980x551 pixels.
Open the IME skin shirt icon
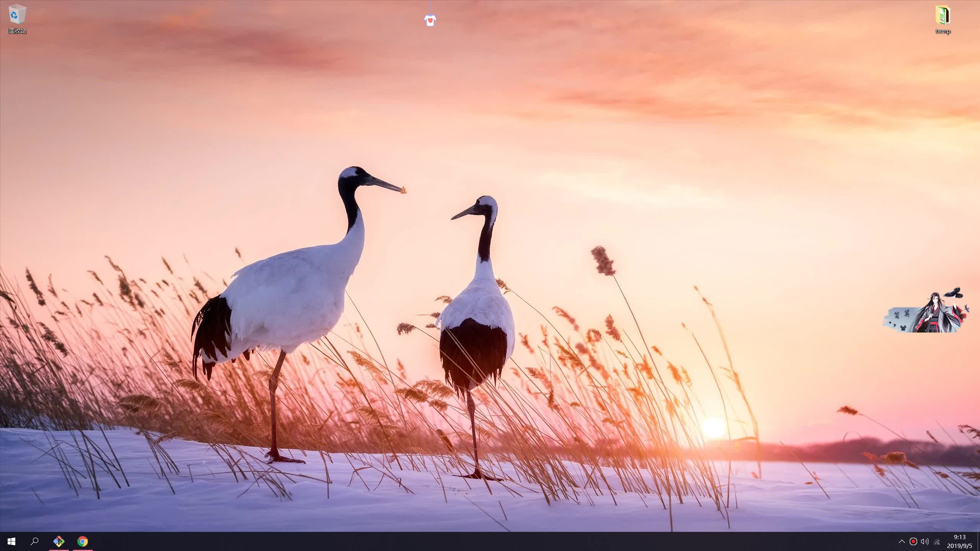(x=903, y=328)
